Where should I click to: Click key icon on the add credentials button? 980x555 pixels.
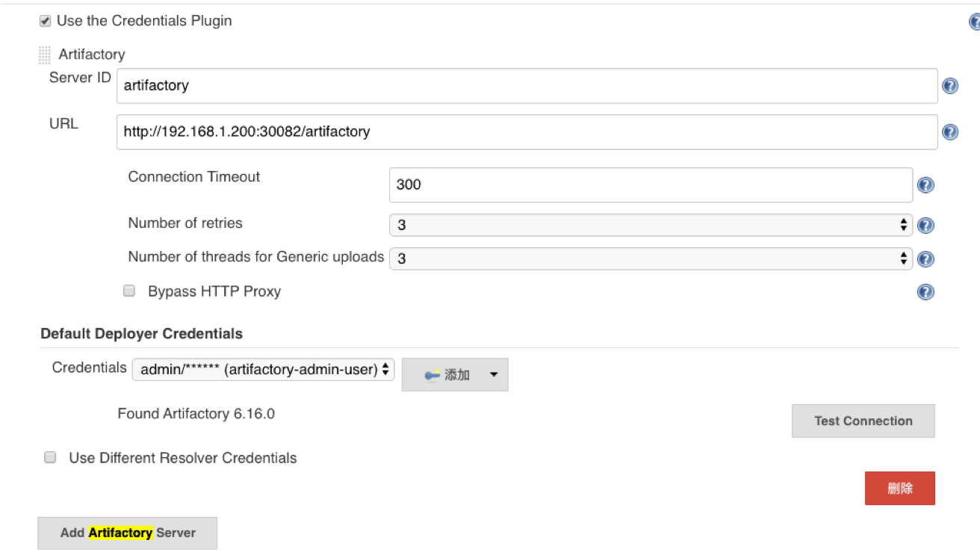432,375
